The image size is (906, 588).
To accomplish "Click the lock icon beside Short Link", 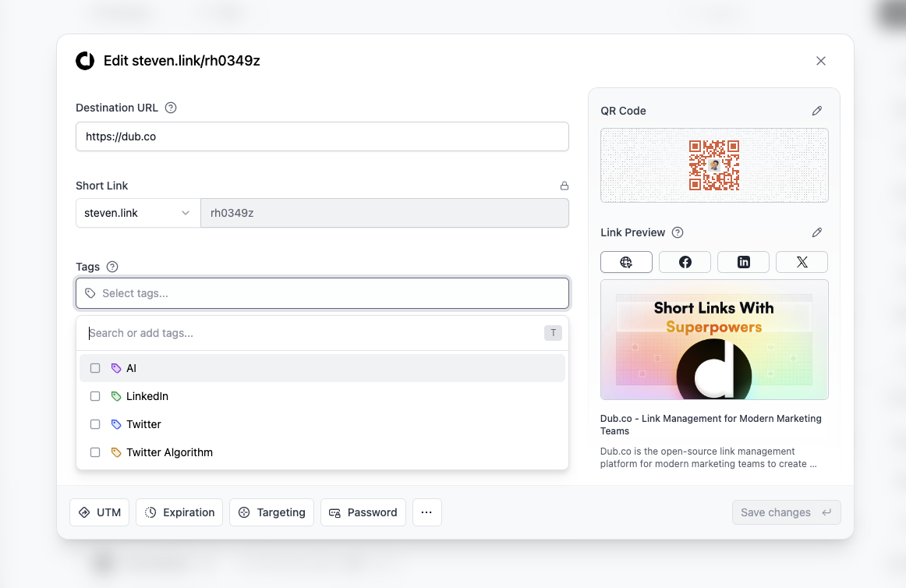I will point(564,186).
